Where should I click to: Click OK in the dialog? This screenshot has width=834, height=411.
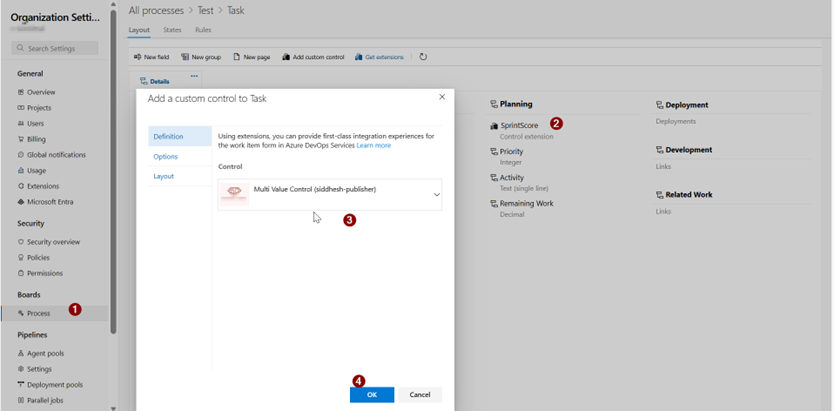372,395
